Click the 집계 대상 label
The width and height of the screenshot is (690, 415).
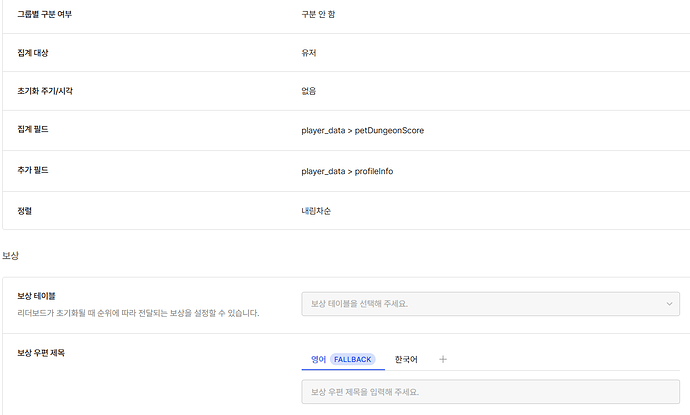(x=33, y=52)
